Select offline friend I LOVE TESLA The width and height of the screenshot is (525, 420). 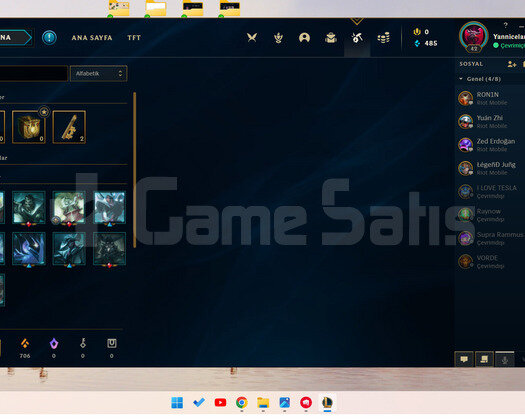491,192
